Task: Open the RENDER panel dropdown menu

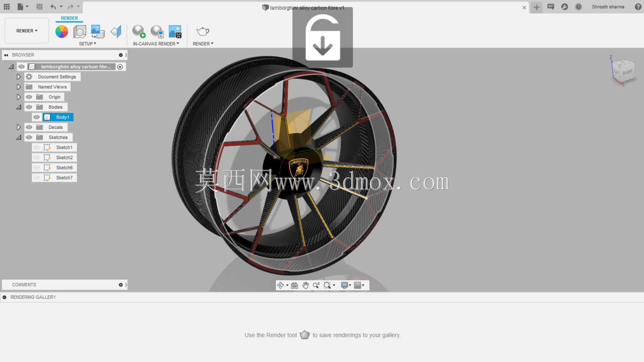Action: pyautogui.click(x=203, y=44)
